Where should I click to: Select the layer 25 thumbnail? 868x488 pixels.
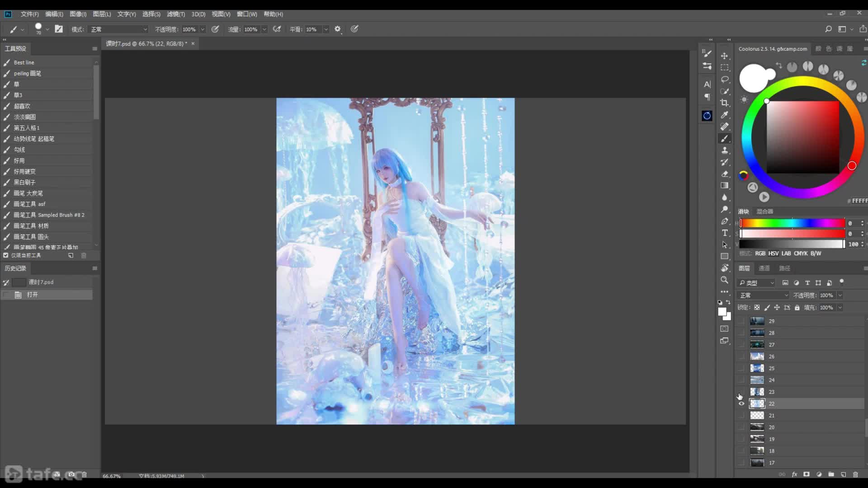757,368
